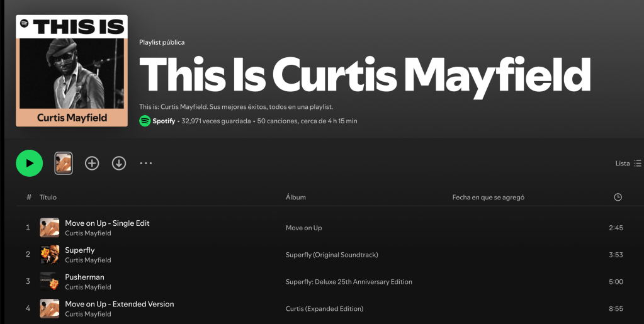Open the Lista view options dropdown
The image size is (644, 324).
coord(628,164)
